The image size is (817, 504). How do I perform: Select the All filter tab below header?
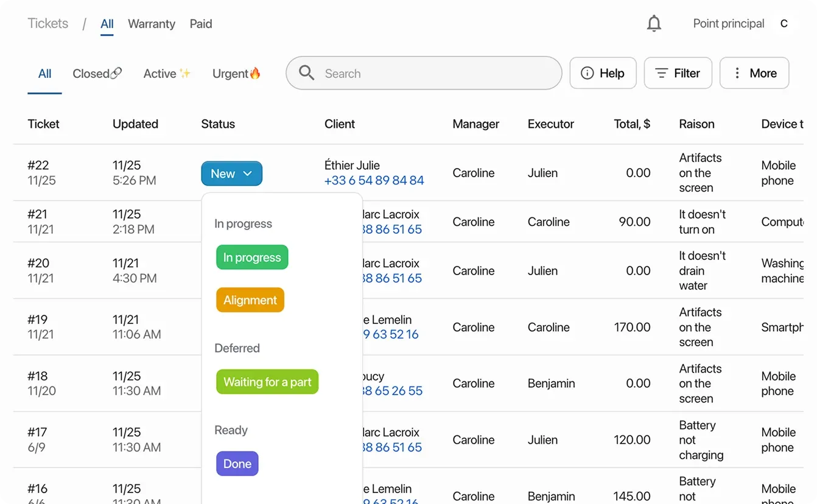click(x=44, y=74)
